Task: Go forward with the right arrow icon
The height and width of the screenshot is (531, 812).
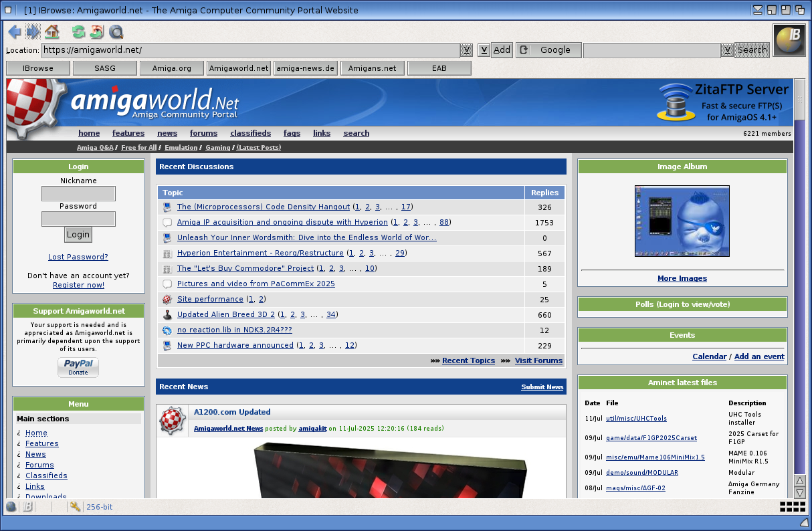Action: coord(33,31)
